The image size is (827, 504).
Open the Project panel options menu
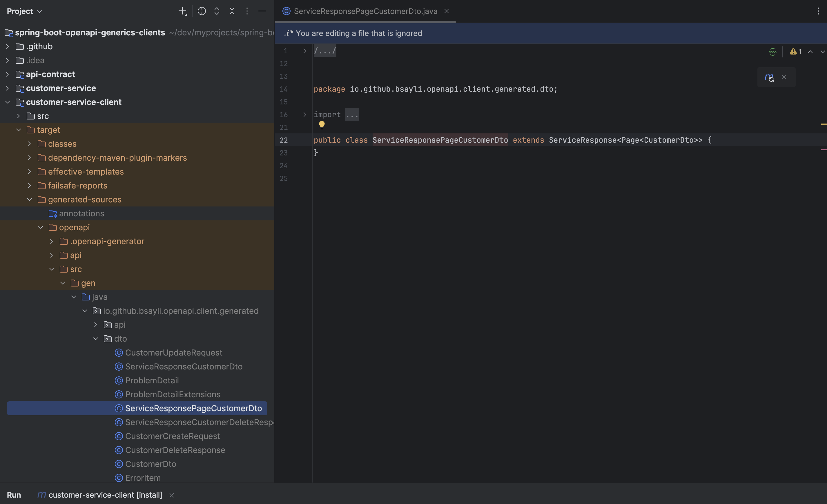[247, 11]
